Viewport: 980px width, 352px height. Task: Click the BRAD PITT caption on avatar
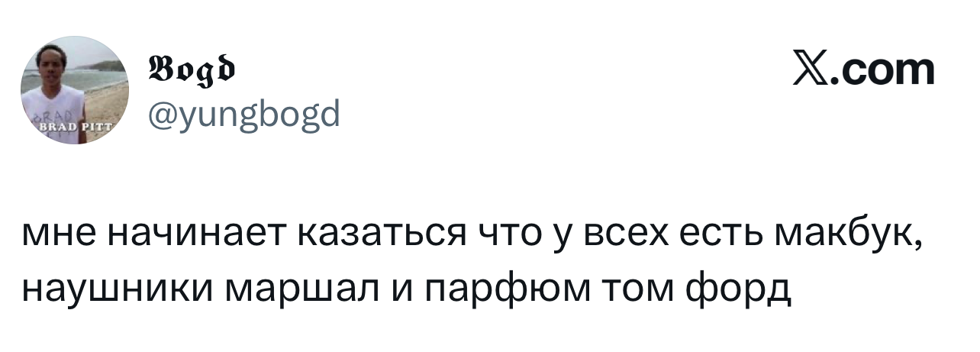point(73,128)
